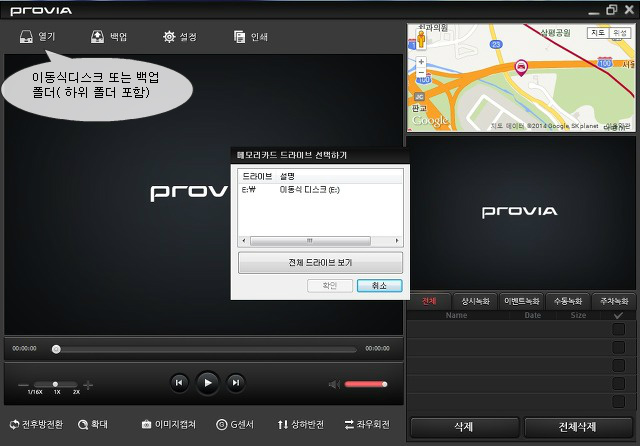Click 취소 to cancel drive dialog
Screen dimensions: 640x446
[x=380, y=286]
